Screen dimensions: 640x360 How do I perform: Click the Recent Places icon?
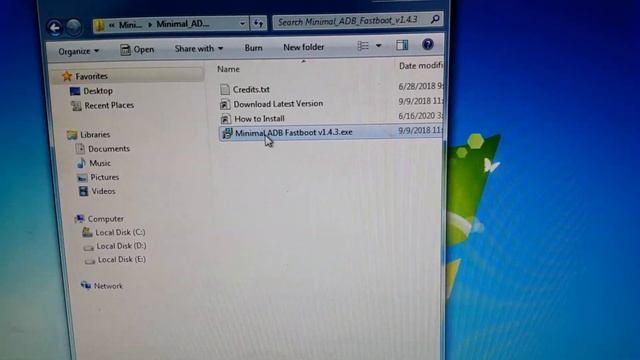coord(76,106)
